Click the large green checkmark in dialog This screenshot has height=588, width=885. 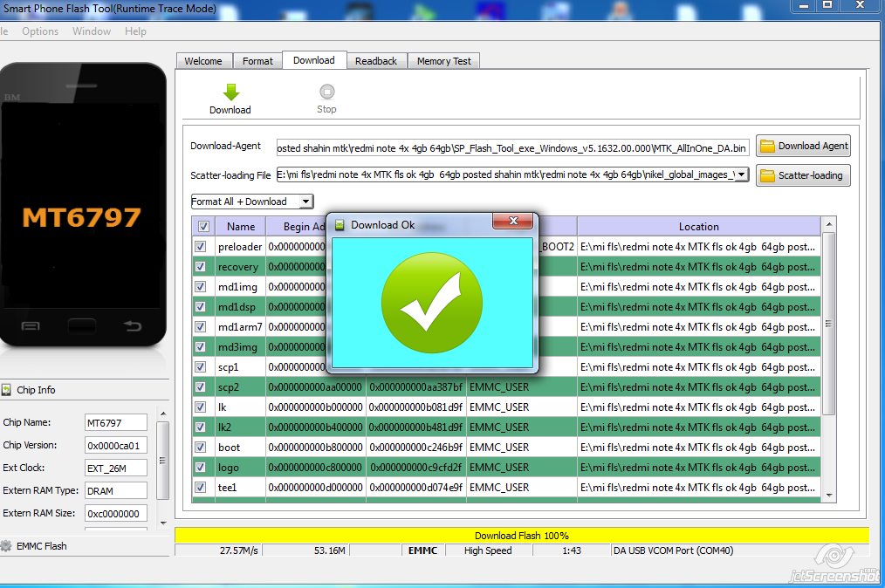coord(432,303)
